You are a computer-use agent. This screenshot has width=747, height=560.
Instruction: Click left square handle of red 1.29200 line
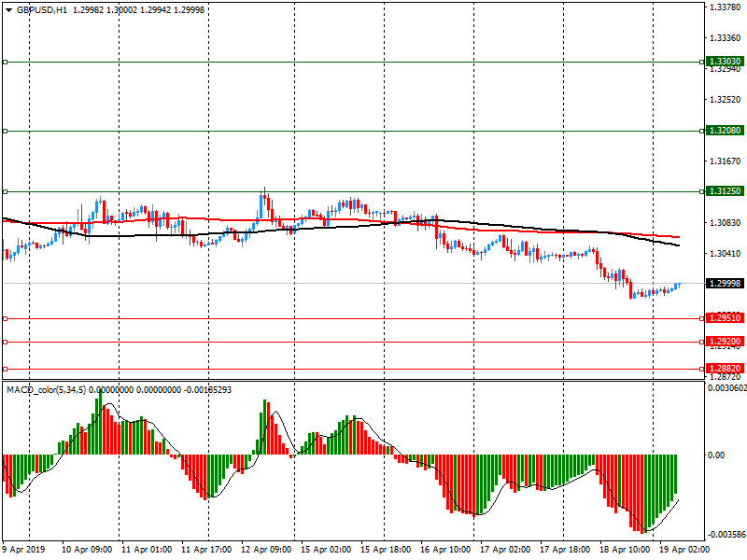click(x=5, y=342)
